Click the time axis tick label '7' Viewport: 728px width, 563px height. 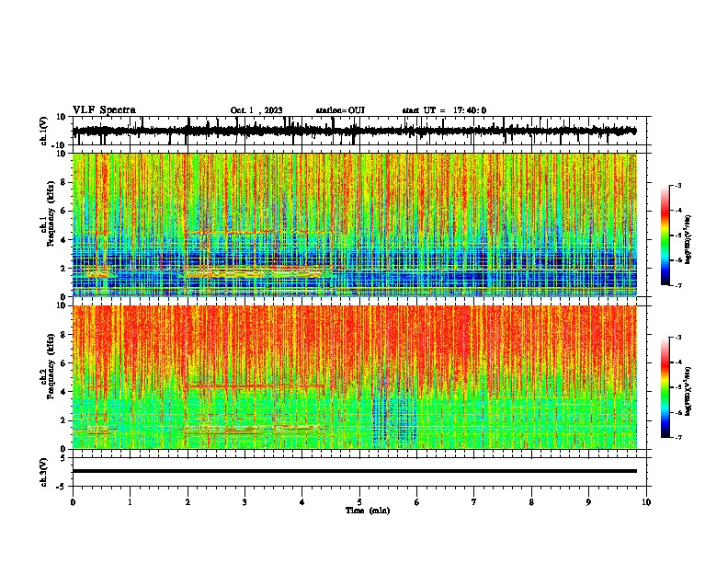474,502
